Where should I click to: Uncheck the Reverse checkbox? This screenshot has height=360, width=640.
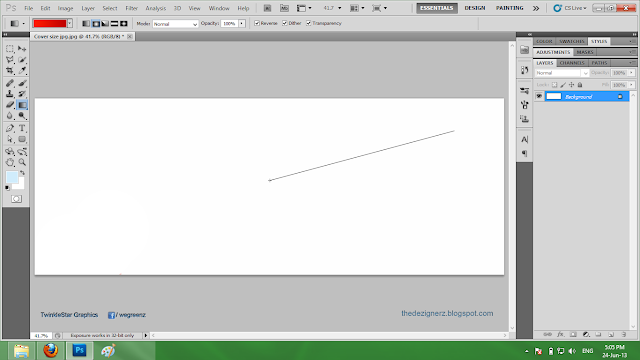tap(257, 23)
